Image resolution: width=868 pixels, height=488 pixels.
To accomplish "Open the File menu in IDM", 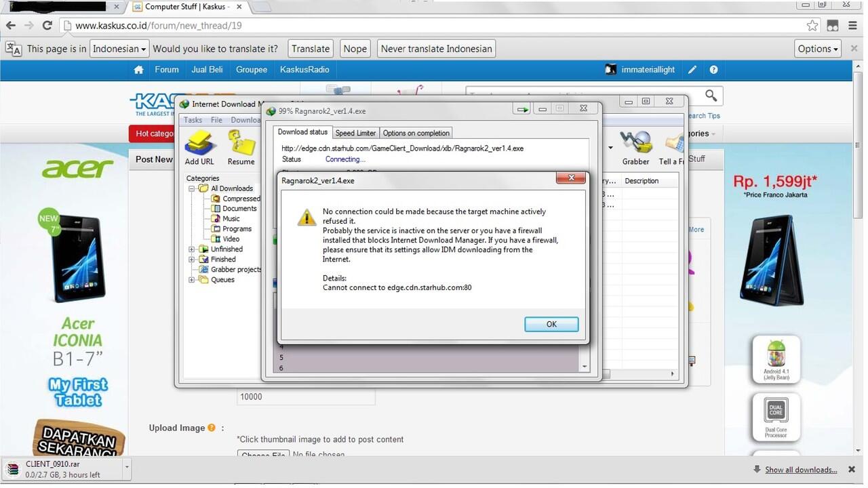I will coord(216,120).
